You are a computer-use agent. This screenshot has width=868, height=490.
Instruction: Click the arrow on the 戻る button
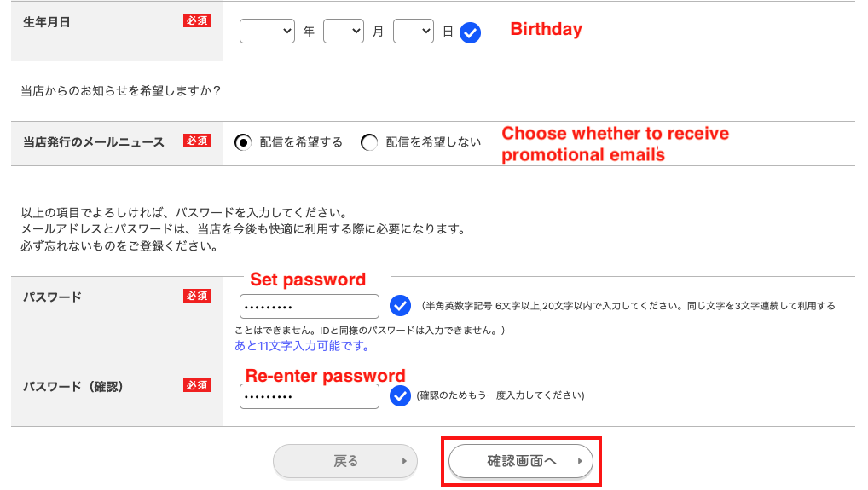[403, 462]
